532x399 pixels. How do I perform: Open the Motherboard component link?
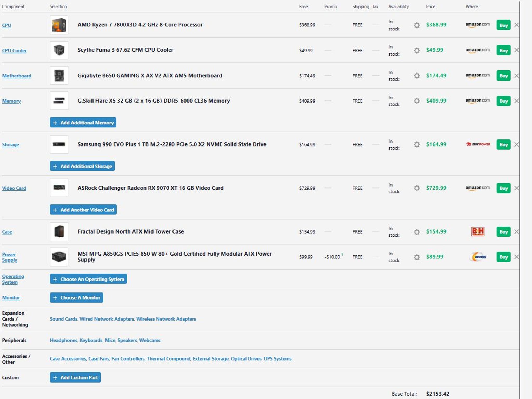click(x=17, y=76)
